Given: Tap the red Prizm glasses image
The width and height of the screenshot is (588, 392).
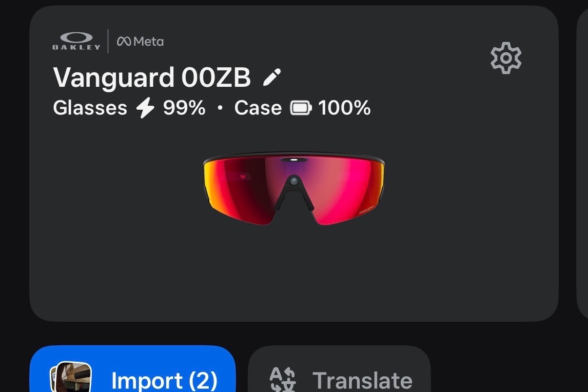Looking at the screenshot, I should 294,189.
